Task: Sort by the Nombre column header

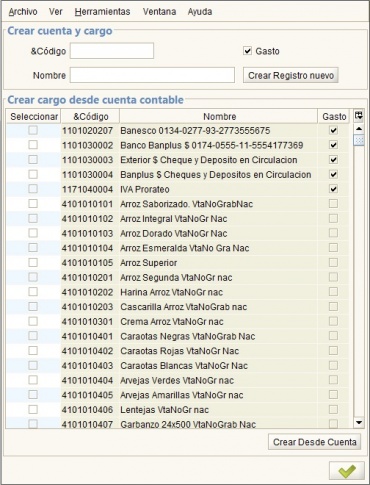Action: [219, 116]
